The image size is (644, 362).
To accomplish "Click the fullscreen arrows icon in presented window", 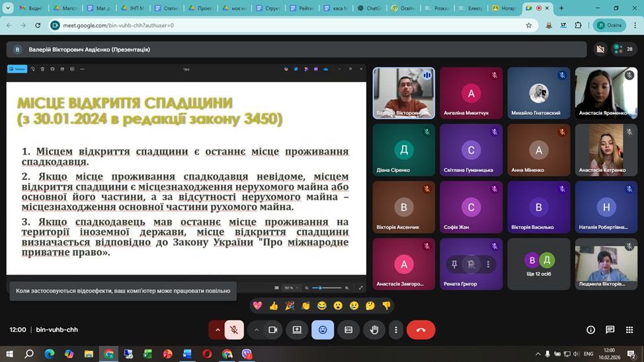I will pyautogui.click(x=360, y=288).
